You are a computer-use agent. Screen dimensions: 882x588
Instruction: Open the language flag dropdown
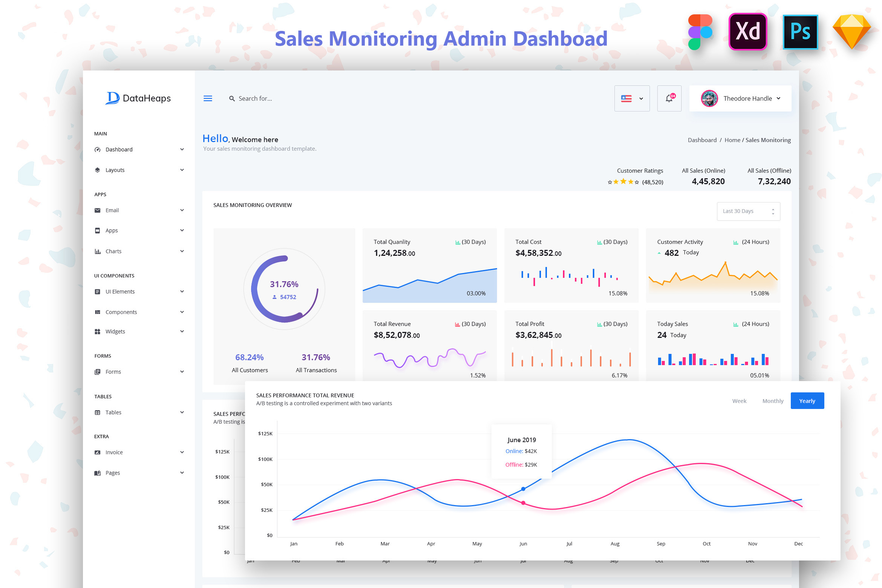tap(632, 98)
